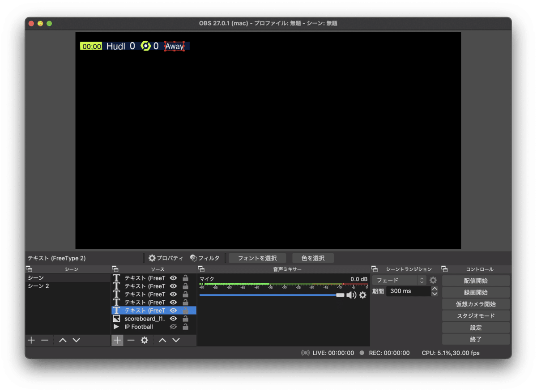Screen dimensions: 537x392
Task: Open フィルタ for the selected source
Action: pyautogui.click(x=205, y=258)
